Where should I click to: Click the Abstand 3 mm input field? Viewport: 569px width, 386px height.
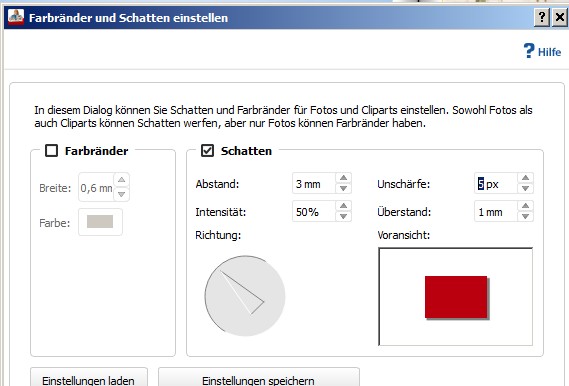point(314,184)
